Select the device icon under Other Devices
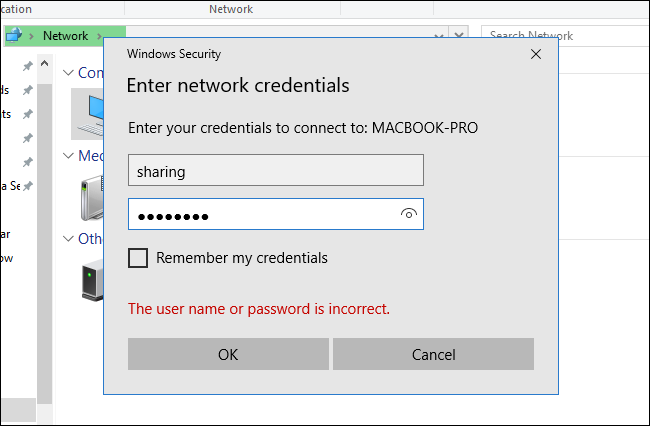Screen dimensions: 650x426 [x=92, y=279]
